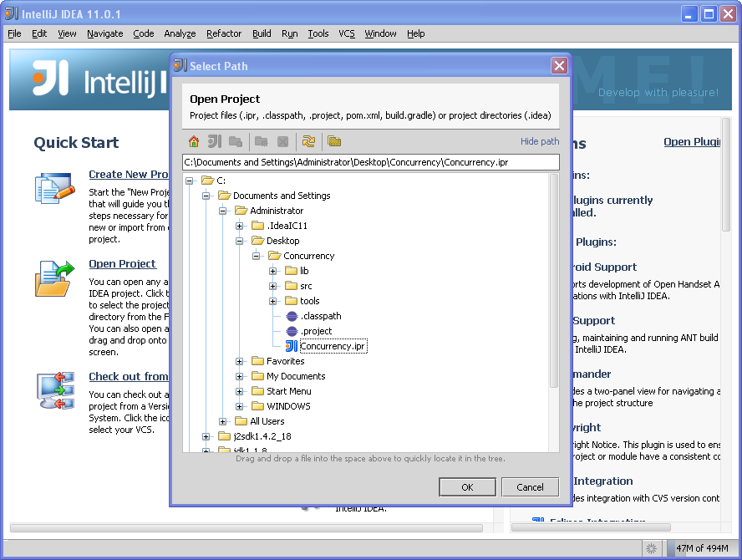Click the Select Path dialog title icon
The height and width of the screenshot is (560, 742).
point(180,66)
